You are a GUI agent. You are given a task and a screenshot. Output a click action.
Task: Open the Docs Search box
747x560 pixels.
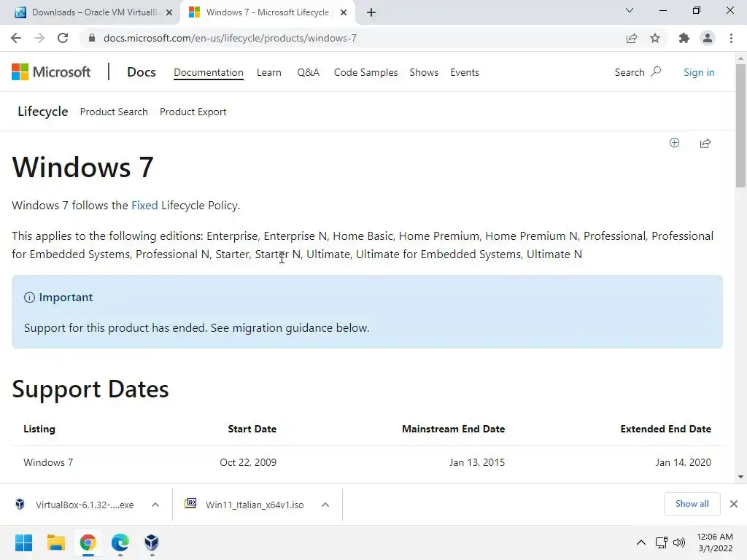coord(638,72)
